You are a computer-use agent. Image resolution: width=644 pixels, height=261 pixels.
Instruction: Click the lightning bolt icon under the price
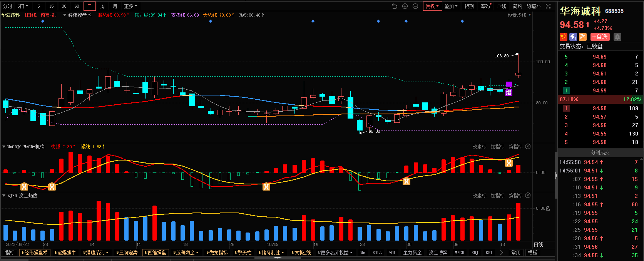point(573,37)
